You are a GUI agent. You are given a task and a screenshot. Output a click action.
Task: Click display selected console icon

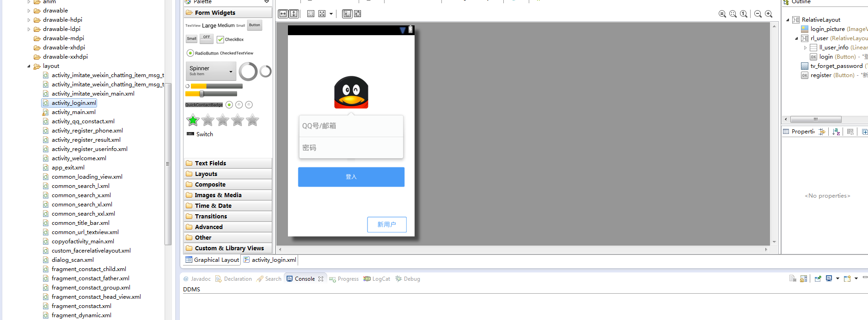[x=829, y=278]
